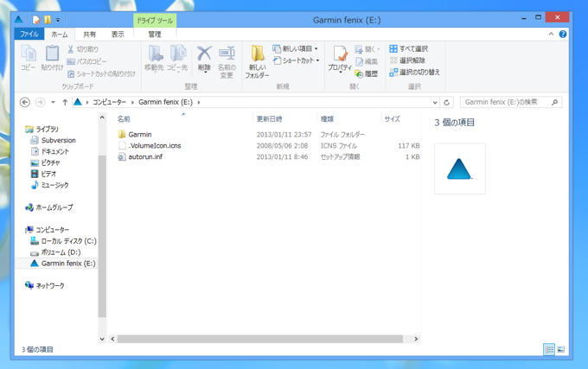
Task: Click コンピューター in address bar
Action: pyautogui.click(x=109, y=102)
